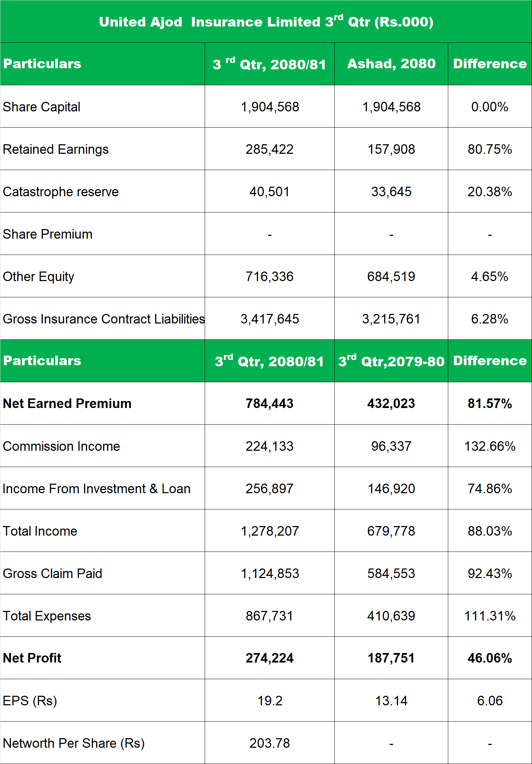Viewport: 532px width, 764px height.
Task: Select the Commission Income difference 132.66%
Action: (x=490, y=446)
